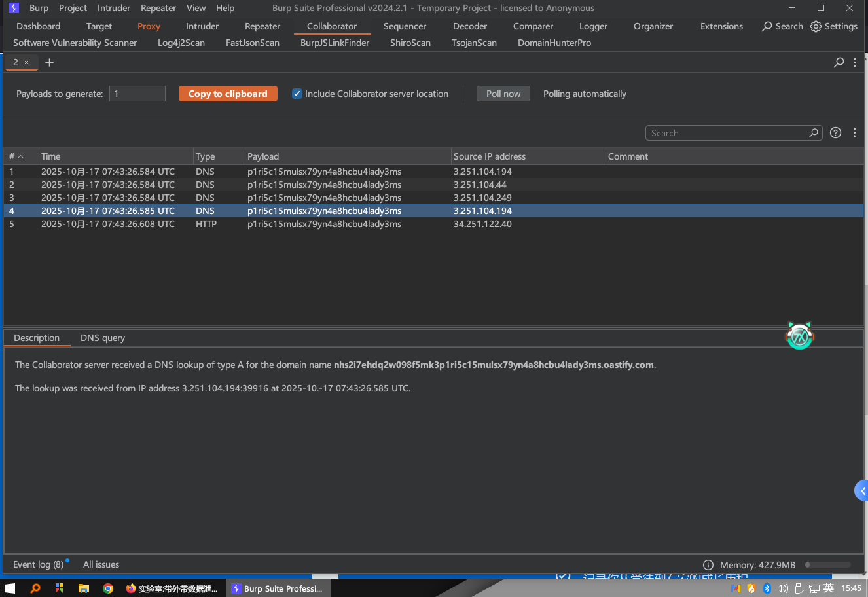Viewport: 868px width, 597px height.
Task: Click the taskbar clock 15:45
Action: (x=851, y=588)
